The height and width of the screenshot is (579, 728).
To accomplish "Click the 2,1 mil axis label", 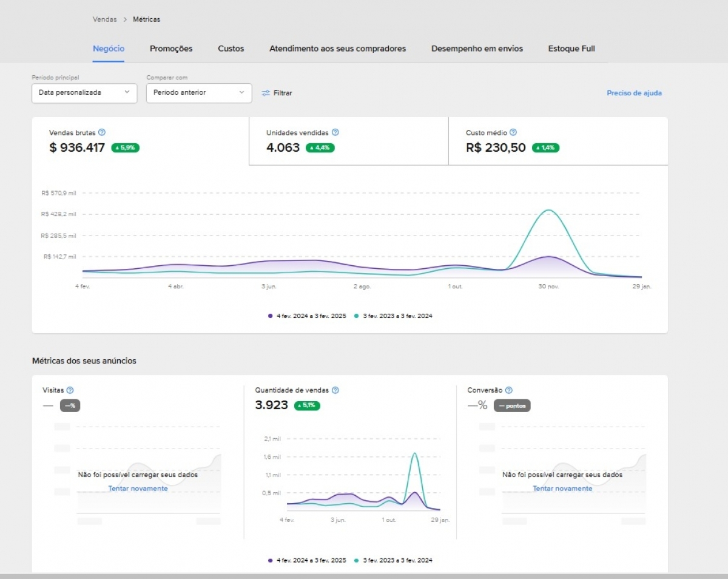I will 272,438.
